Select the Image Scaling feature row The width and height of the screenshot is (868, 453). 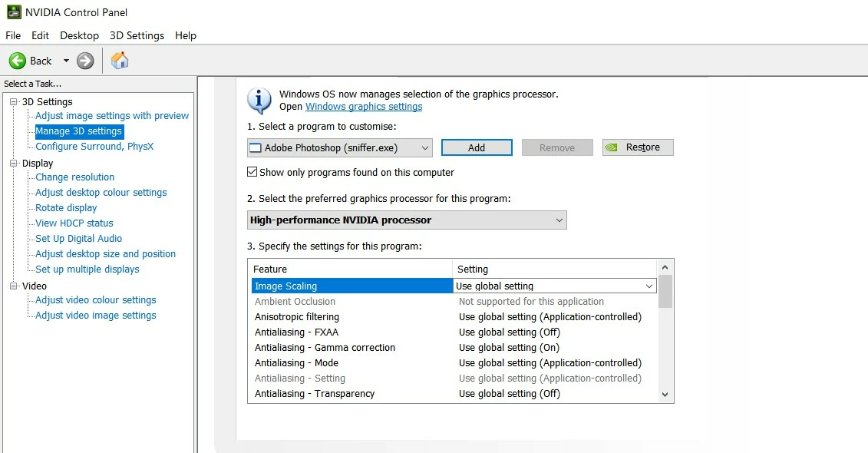351,286
